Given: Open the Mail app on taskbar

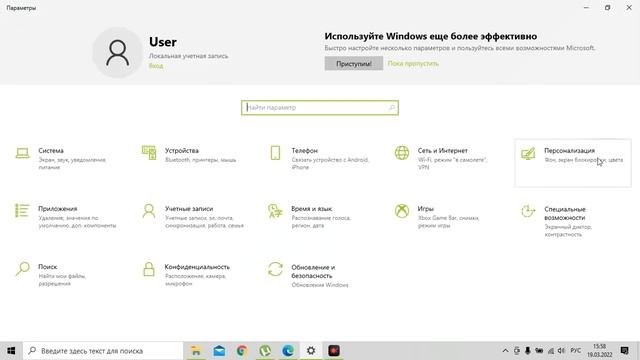Looking at the screenshot, I should pos(219,351).
